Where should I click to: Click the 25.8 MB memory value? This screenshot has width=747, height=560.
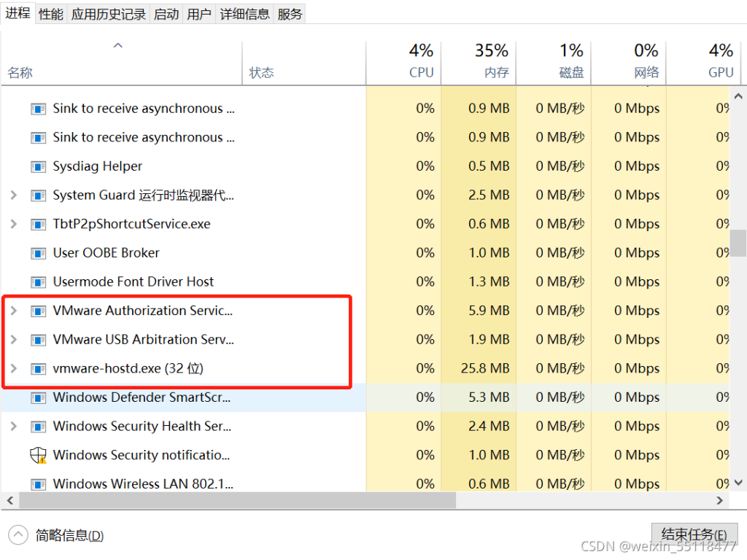click(485, 368)
